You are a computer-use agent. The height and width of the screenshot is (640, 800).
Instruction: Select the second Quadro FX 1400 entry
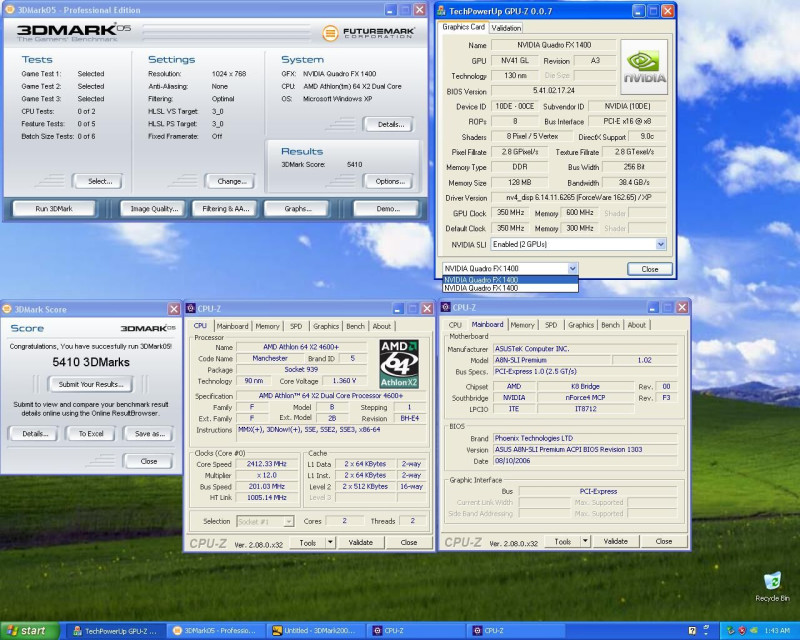point(510,288)
